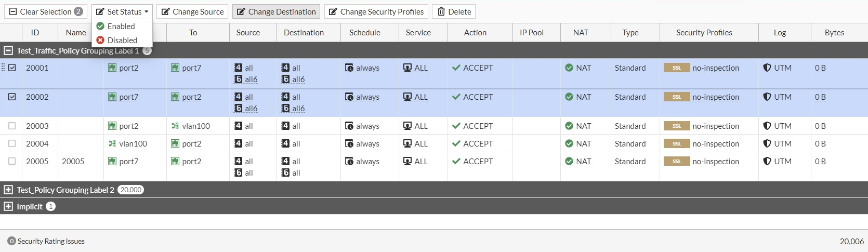
Task: Choose Enabled from the status menu
Action: pos(121,26)
